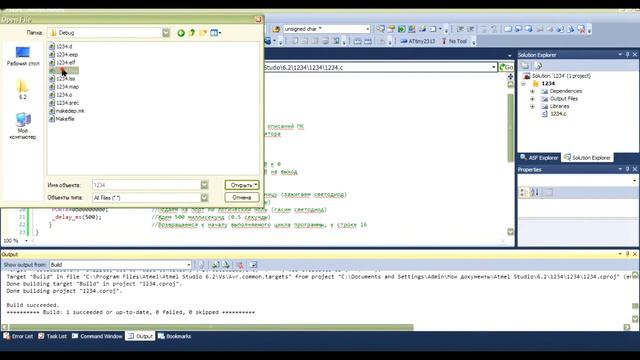Screen dimensions: 640x360
Task: Click the second Solution Explorer toolbar icon
Action: (x=538, y=66)
